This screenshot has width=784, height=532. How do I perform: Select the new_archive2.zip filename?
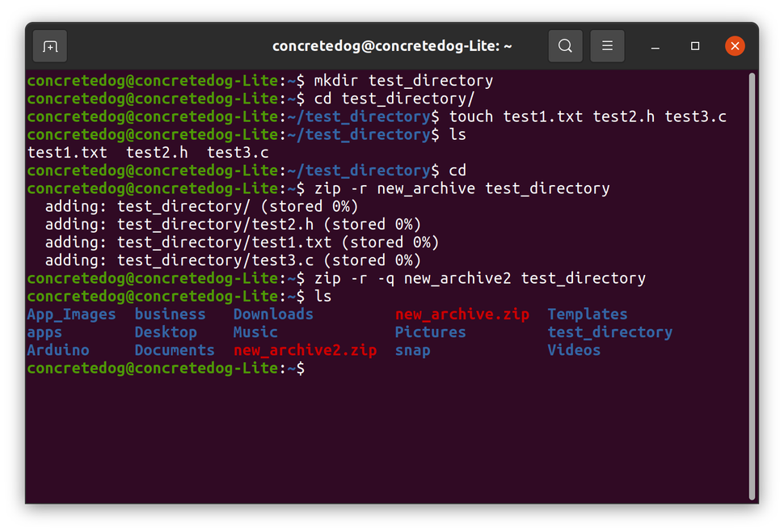click(305, 350)
